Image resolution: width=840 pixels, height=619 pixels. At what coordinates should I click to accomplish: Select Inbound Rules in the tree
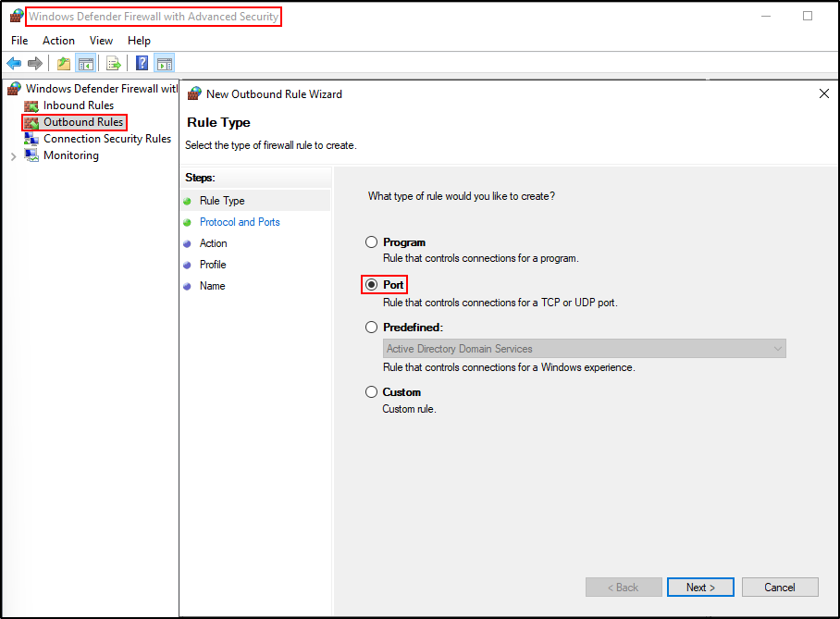pos(79,105)
